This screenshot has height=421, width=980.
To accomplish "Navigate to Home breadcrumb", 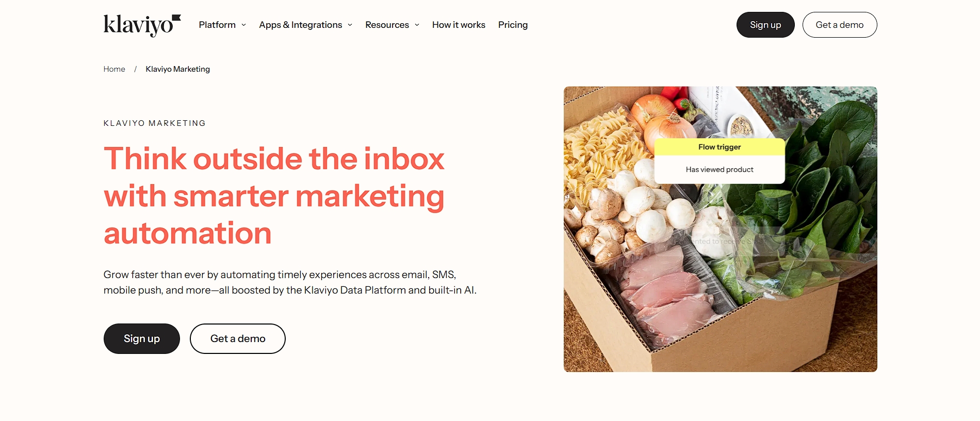I will 114,69.
